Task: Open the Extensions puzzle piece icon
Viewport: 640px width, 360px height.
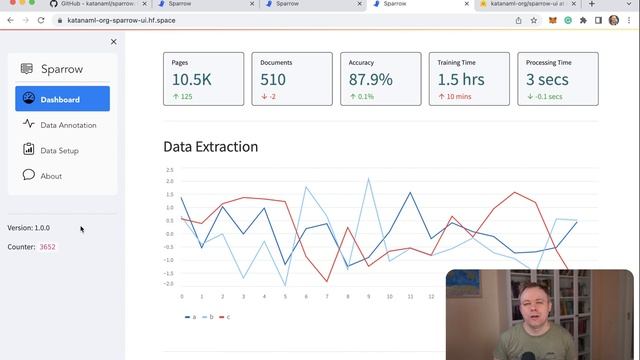Action: click(x=583, y=20)
